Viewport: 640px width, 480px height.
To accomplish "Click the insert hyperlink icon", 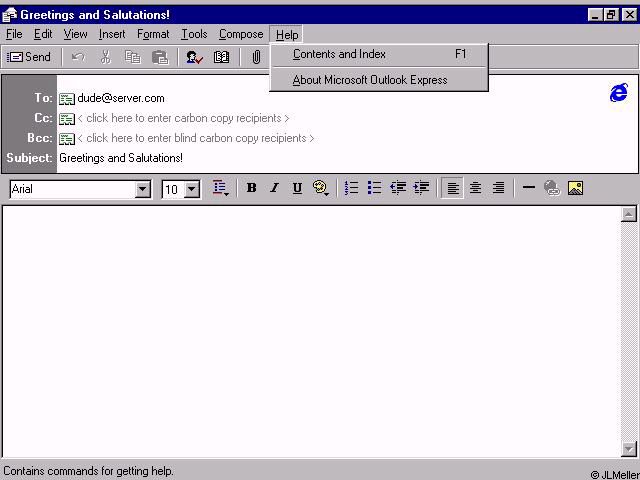I will [552, 188].
